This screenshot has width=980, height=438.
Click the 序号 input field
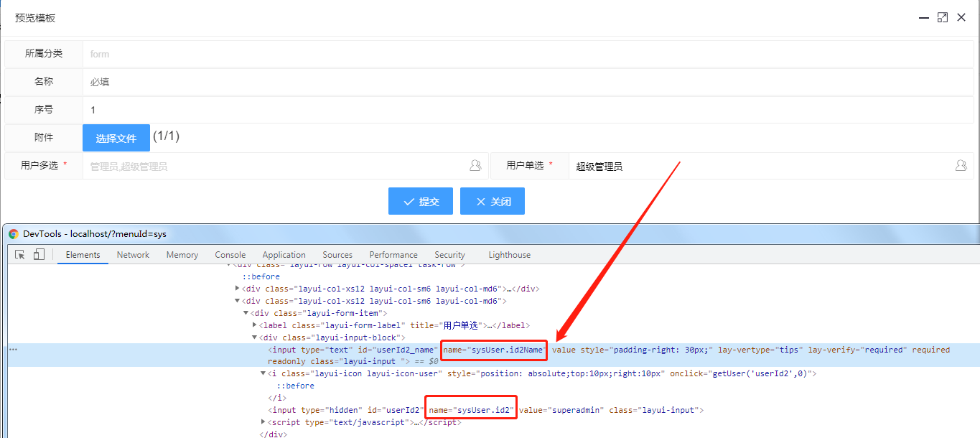click(528, 110)
